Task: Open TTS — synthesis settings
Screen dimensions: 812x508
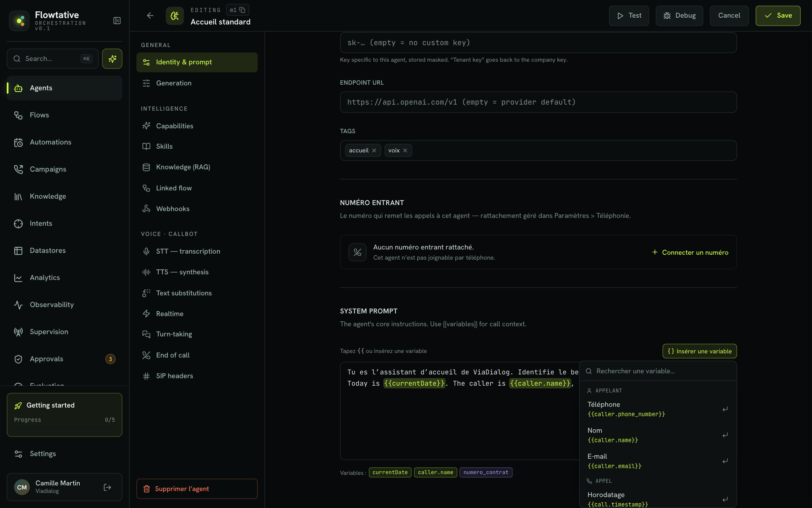Action: point(197,272)
